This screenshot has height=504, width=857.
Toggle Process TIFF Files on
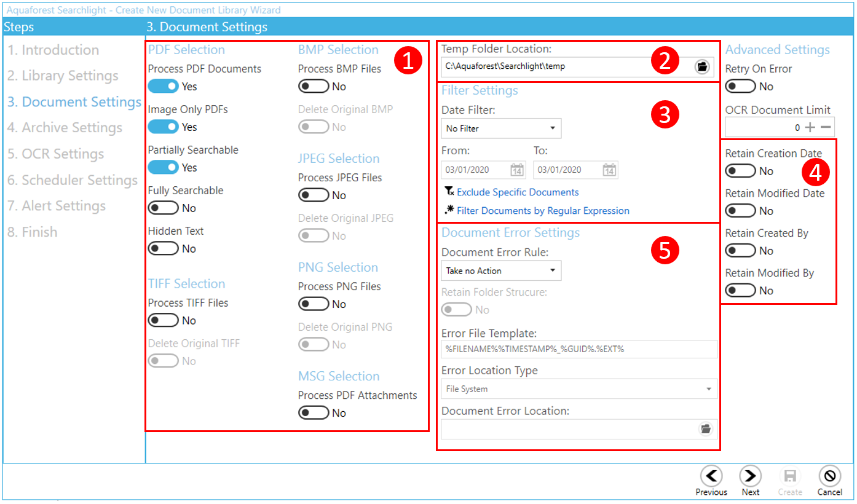click(x=163, y=321)
